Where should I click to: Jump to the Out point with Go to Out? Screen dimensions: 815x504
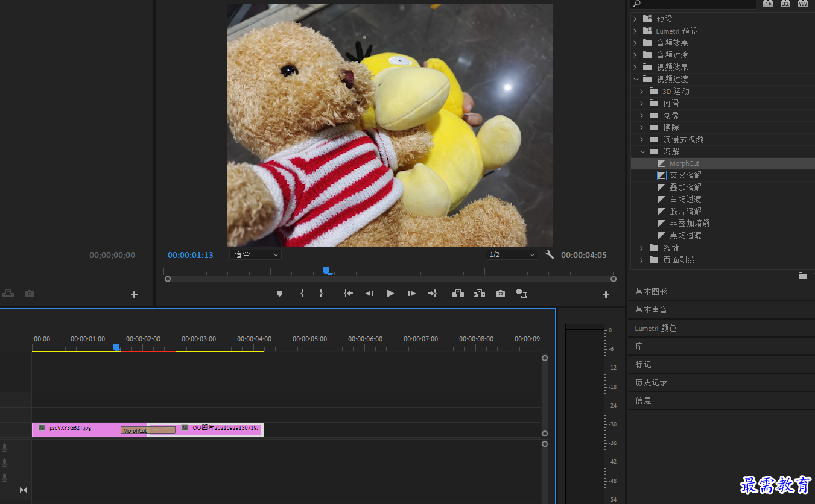point(432,294)
